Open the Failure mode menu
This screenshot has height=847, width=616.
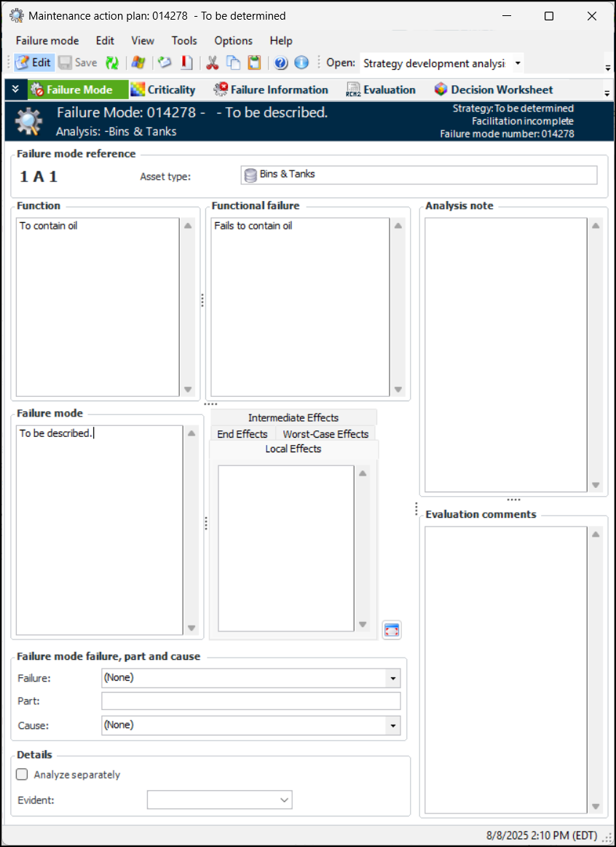point(47,41)
